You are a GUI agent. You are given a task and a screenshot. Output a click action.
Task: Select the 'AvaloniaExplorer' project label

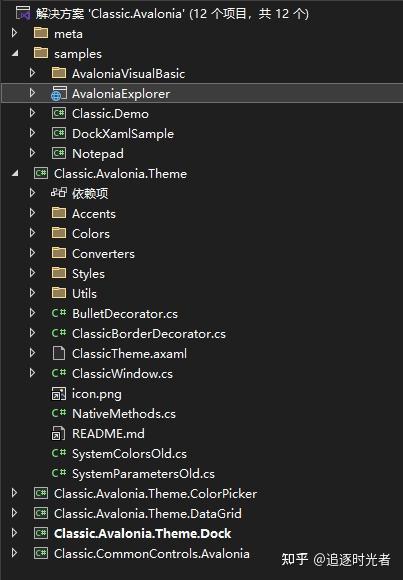[121, 94]
